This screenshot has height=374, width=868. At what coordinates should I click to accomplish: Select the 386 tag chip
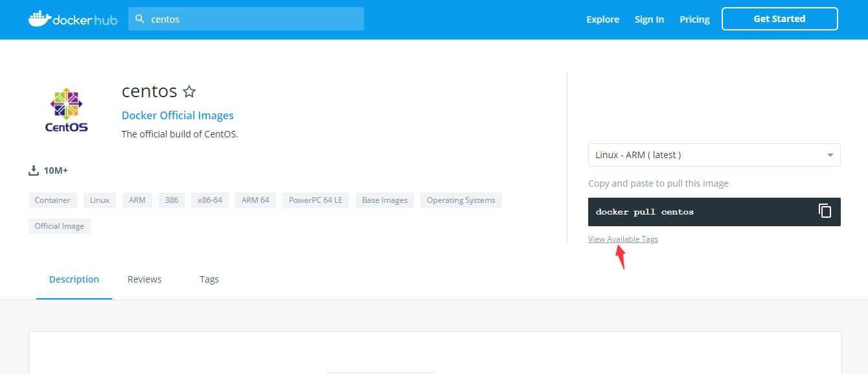[x=172, y=200]
